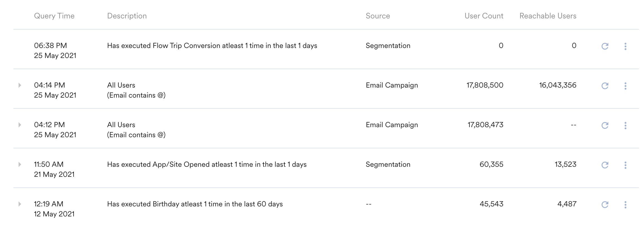Expand the 11:50 AM query row
The height and width of the screenshot is (227, 644).
[20, 164]
